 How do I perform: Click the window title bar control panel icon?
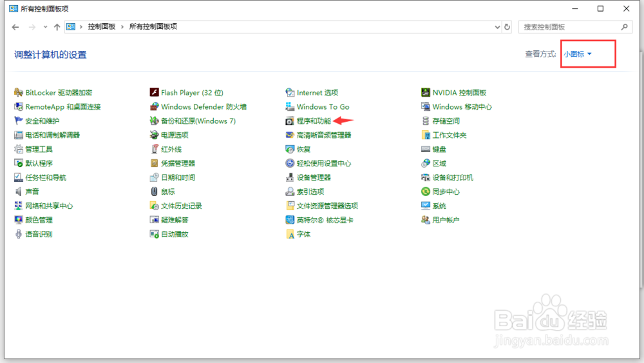[x=14, y=8]
